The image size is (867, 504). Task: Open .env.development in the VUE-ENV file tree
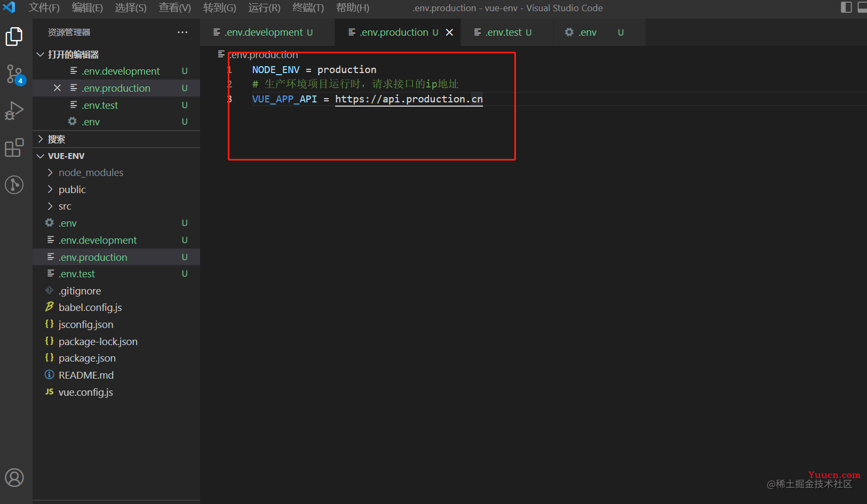pyautogui.click(x=116, y=240)
